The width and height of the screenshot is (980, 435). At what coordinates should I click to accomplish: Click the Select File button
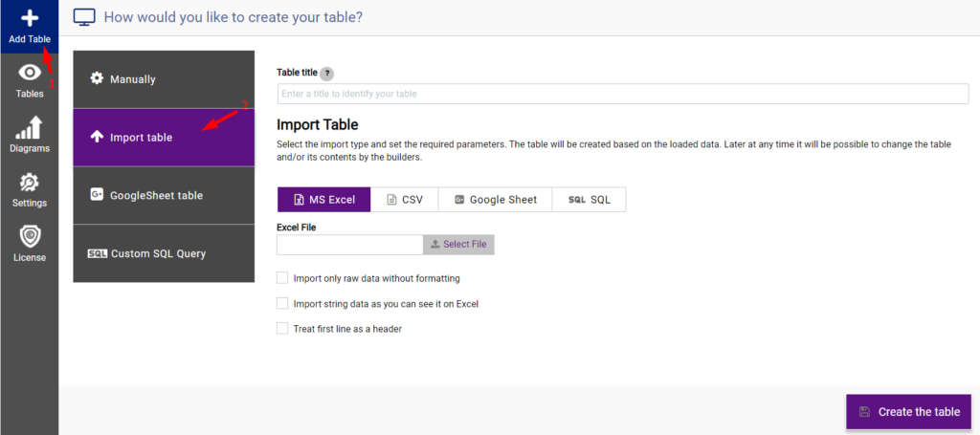[x=458, y=245]
